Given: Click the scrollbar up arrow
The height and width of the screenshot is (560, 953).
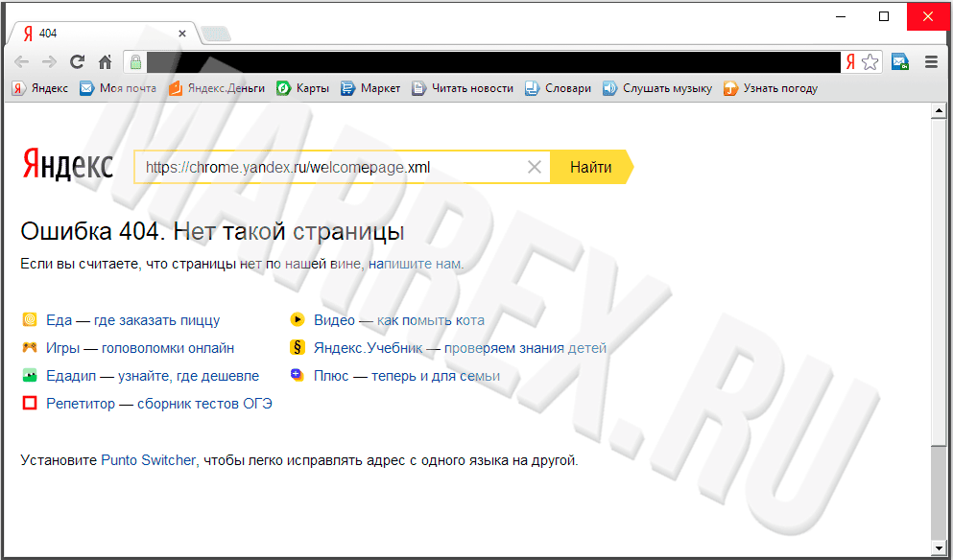Looking at the screenshot, I should (x=939, y=111).
